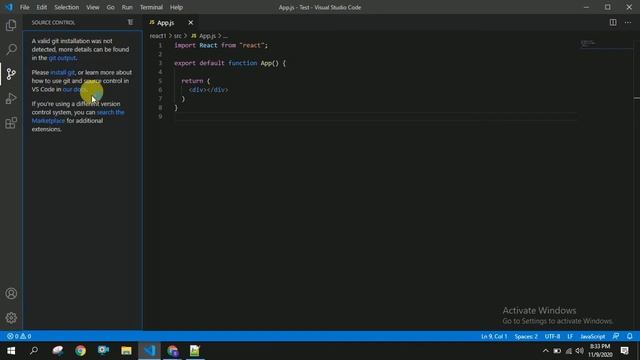The height and width of the screenshot is (360, 640).
Task: Follow the 'search the Marketplace' link
Action: pos(78,116)
